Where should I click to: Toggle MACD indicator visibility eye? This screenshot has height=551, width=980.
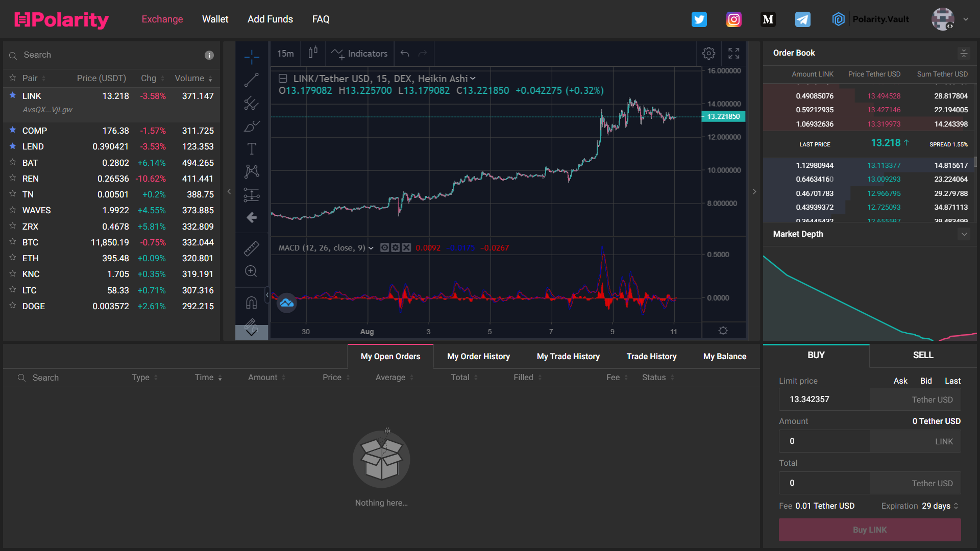(x=385, y=247)
